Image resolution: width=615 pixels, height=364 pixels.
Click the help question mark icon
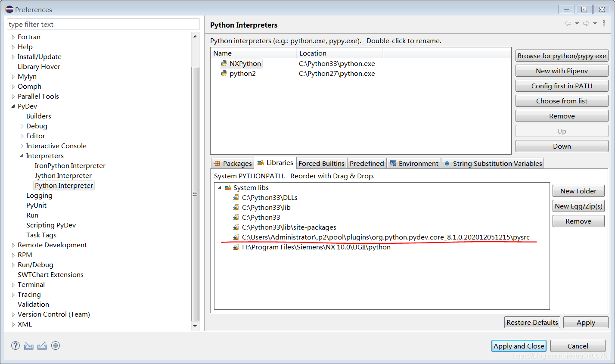click(x=16, y=345)
